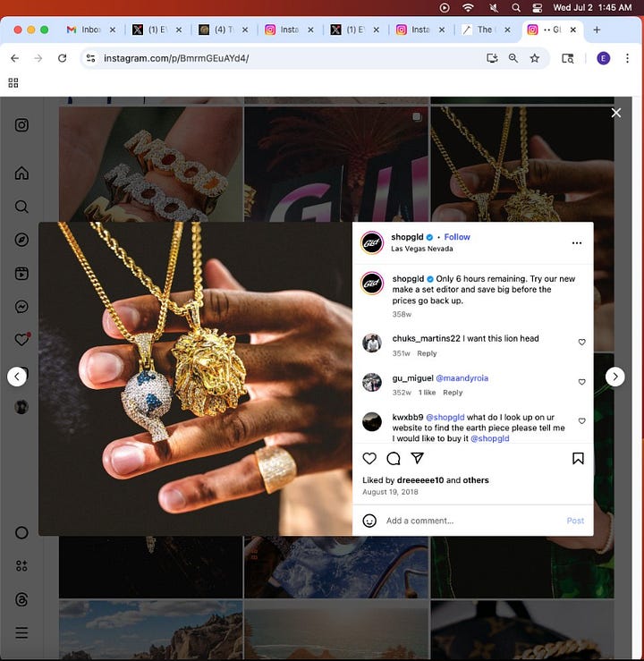Open chuks_martins22 avatar
The width and height of the screenshot is (644, 661).
[372, 343]
